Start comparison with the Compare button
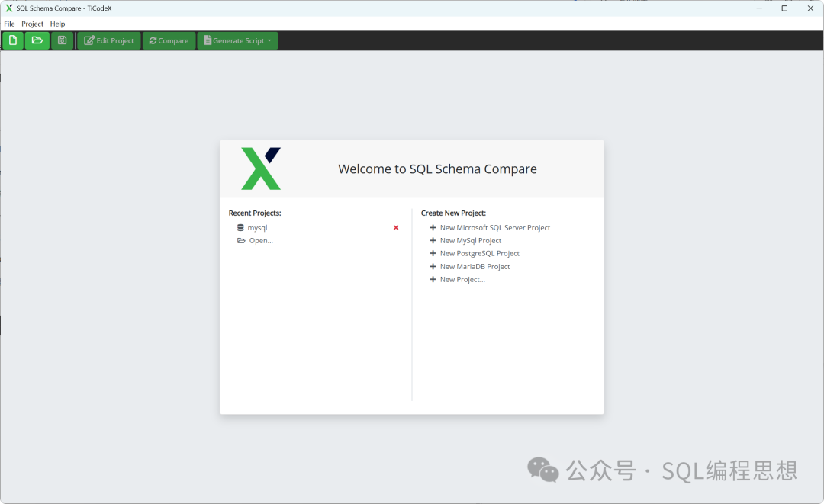824x504 pixels. [x=169, y=40]
